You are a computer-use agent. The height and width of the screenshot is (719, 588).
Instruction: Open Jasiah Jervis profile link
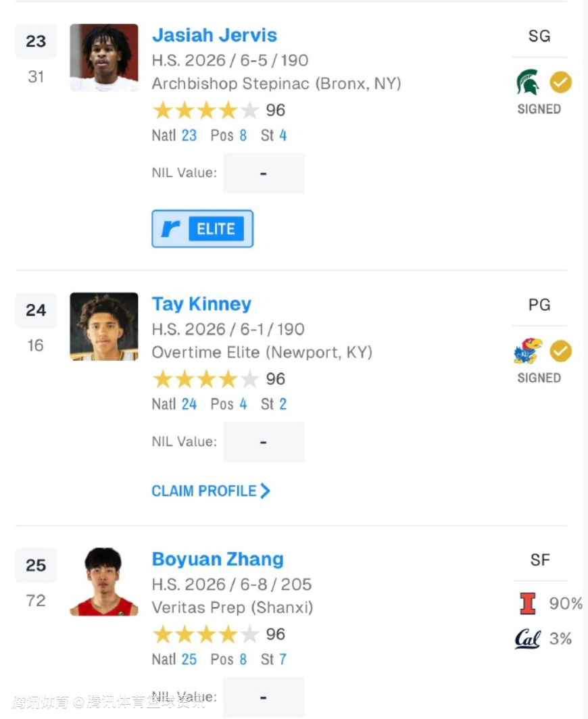tap(214, 35)
